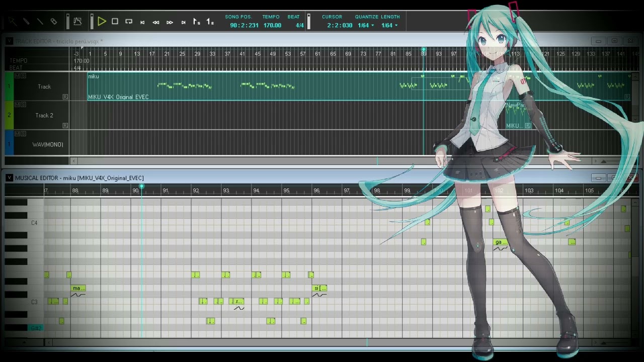Screen dimensions: 644x362
Task: Select the line tool
Action: coord(40,22)
